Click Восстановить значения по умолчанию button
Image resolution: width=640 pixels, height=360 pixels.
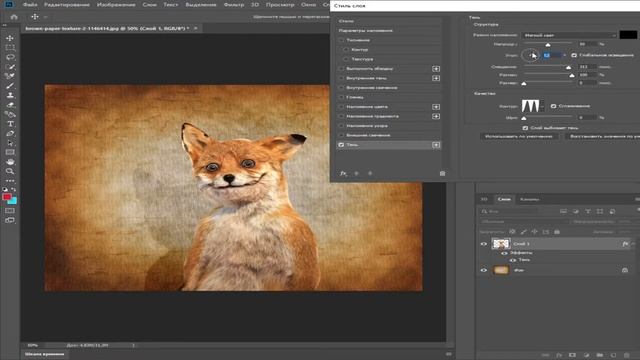(x=602, y=136)
